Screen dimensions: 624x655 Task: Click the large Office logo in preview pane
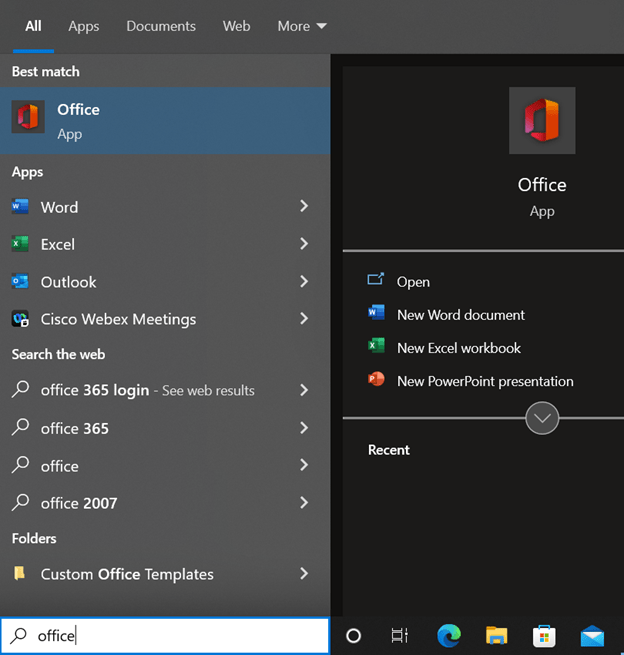pos(542,120)
